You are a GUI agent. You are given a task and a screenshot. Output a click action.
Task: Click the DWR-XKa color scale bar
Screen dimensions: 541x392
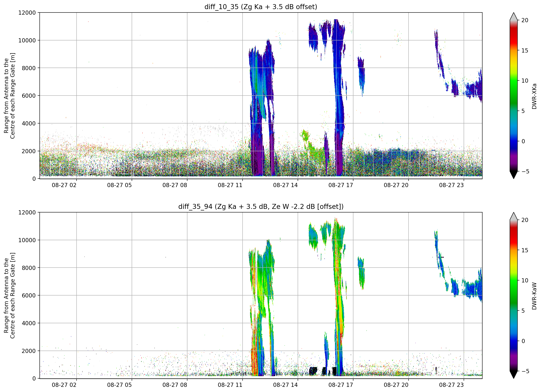[x=514, y=96]
